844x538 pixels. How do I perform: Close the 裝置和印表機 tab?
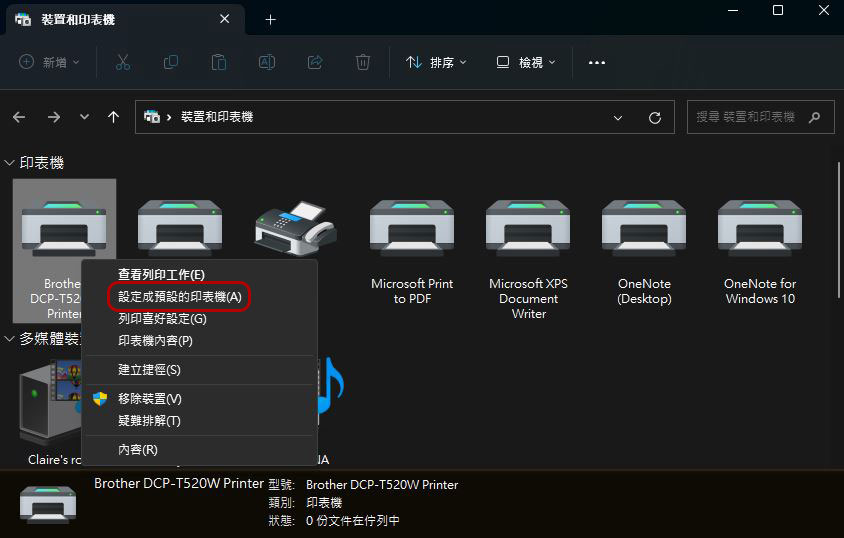pyautogui.click(x=224, y=19)
